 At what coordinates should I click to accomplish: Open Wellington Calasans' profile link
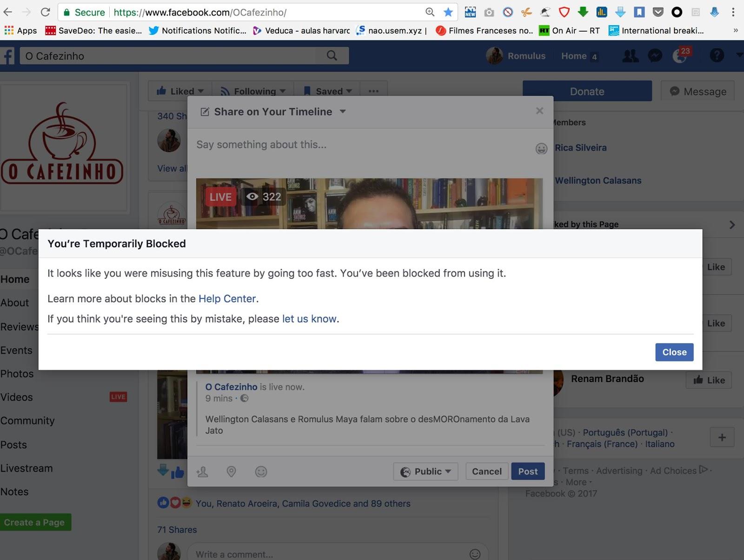coord(598,180)
